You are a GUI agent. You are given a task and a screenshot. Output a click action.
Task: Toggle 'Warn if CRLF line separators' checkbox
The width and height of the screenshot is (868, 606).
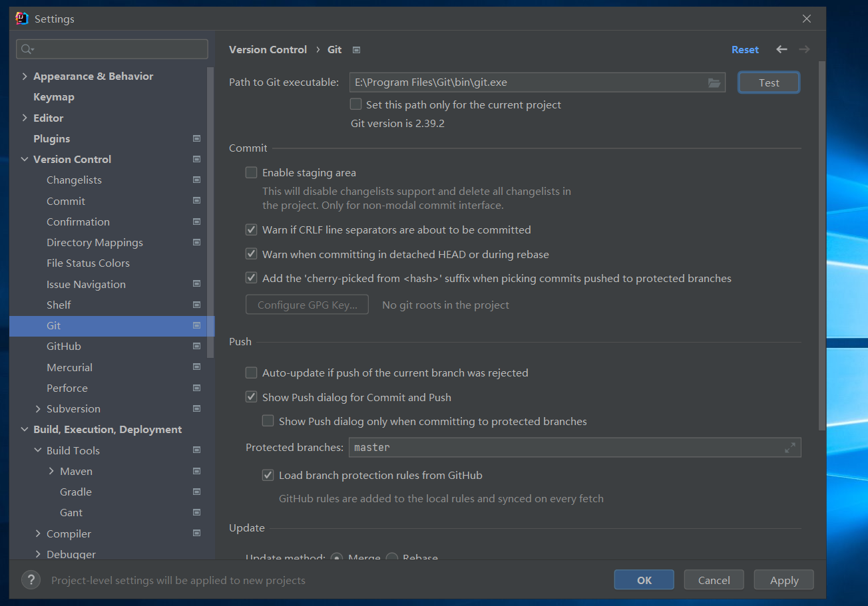[x=251, y=229]
